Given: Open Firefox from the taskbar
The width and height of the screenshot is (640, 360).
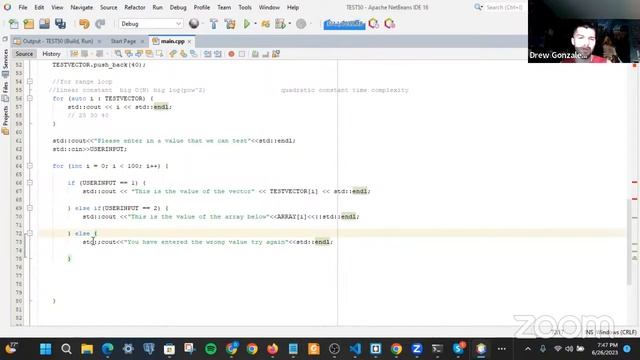Looking at the screenshot, I should coord(273,349).
